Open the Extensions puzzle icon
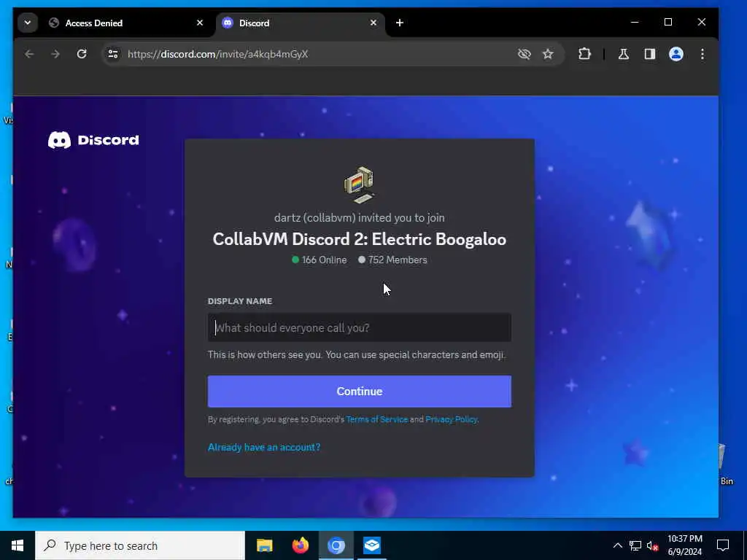The width and height of the screenshot is (747, 560). 584,54
